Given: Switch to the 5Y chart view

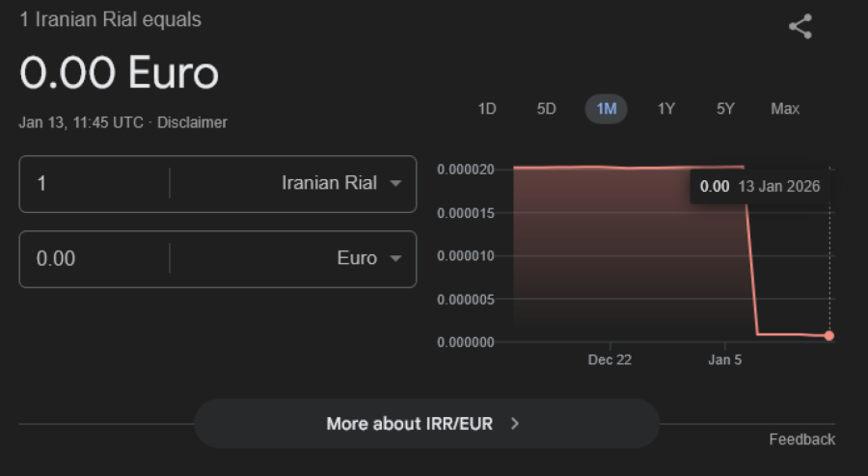Looking at the screenshot, I should pos(725,109).
